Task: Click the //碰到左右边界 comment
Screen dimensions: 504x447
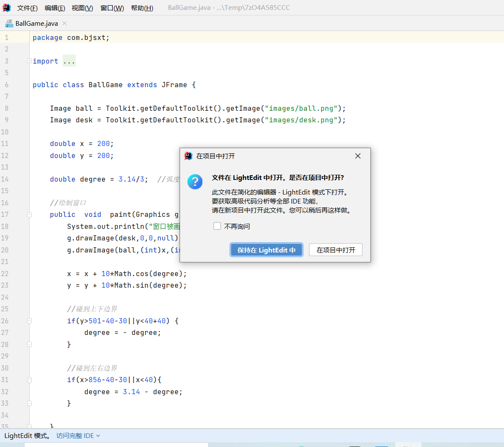Action: (x=92, y=368)
